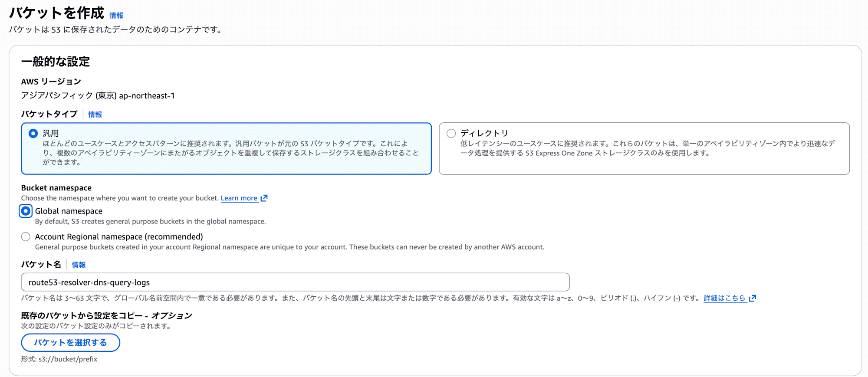The height and width of the screenshot is (377, 868).
Task: Select the 汎用 bucket type radio button
Action: pyautogui.click(x=33, y=133)
